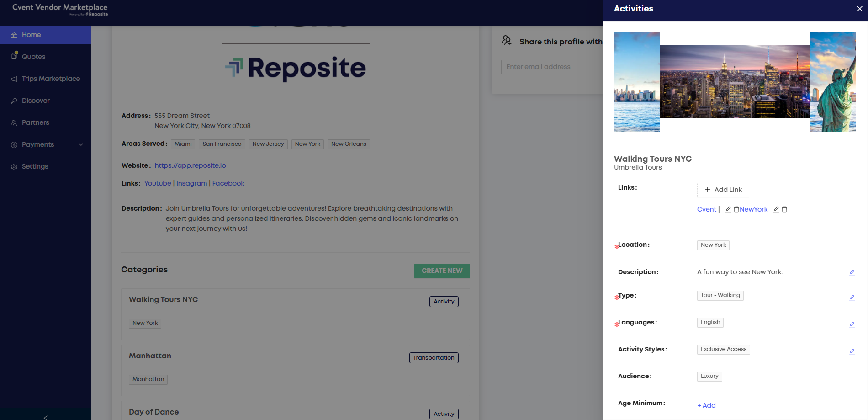Click the Payments dollar icon
Screen dimensions: 868x420
14,145
